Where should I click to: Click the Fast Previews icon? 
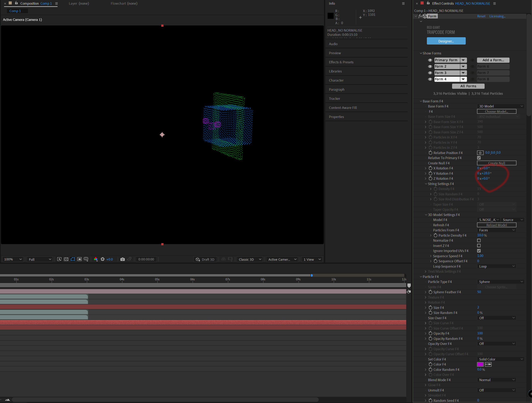tap(59, 259)
